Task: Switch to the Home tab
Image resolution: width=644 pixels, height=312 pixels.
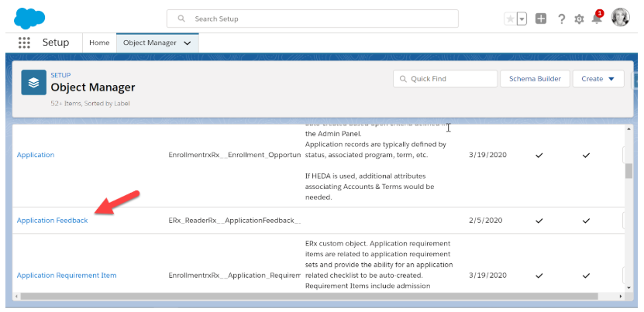Action: pos(99,43)
